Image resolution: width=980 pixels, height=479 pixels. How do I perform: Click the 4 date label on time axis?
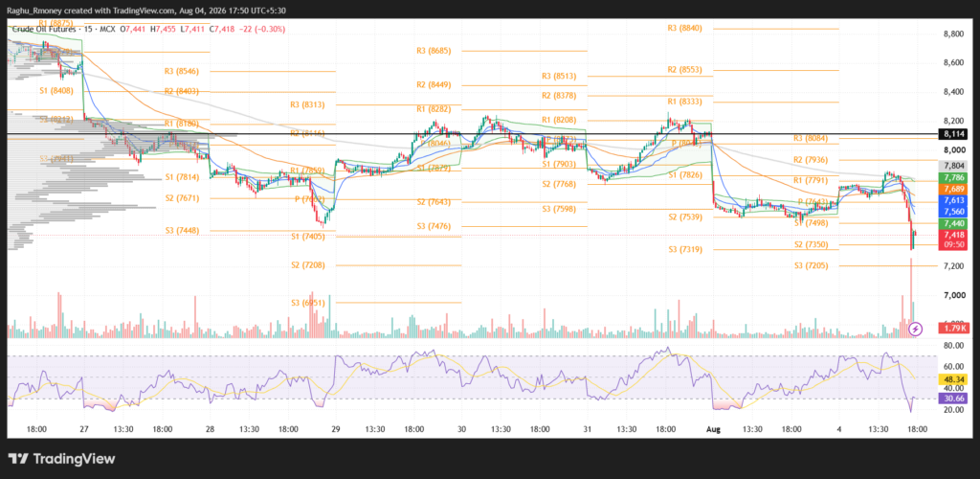[x=839, y=429]
